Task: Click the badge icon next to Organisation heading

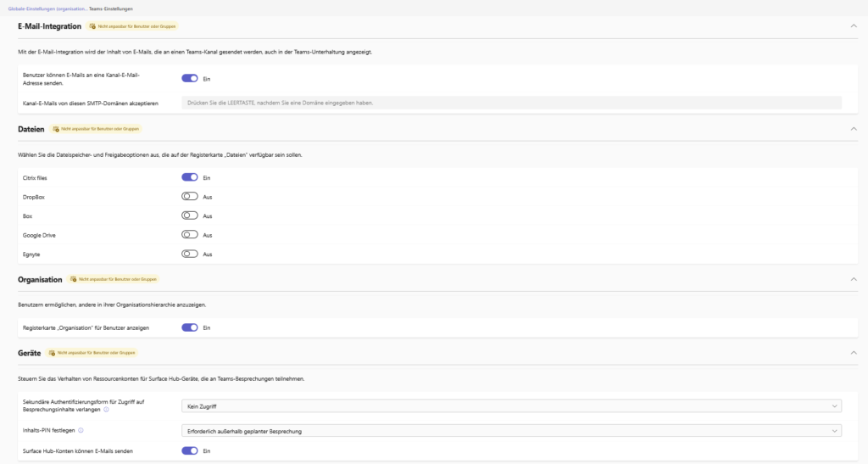Action: coord(74,279)
